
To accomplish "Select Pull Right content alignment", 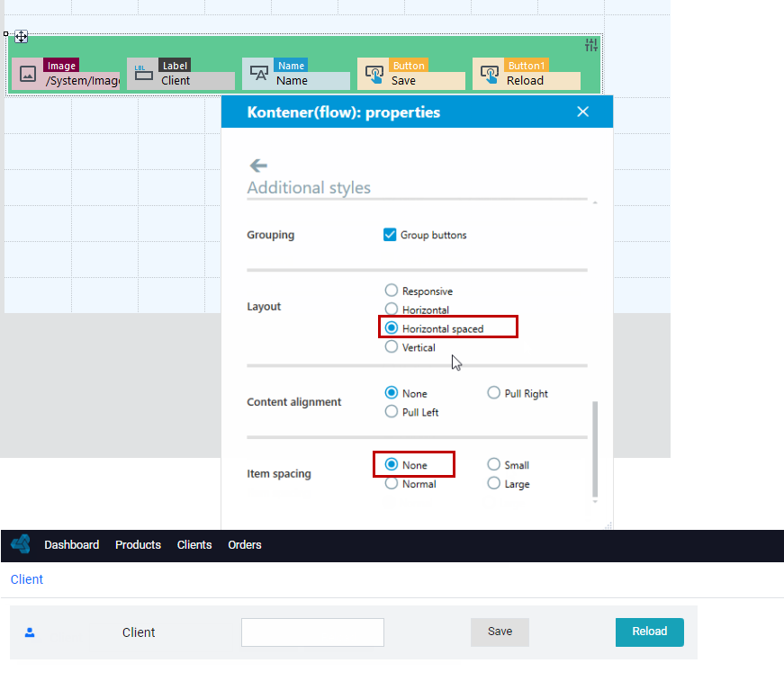I will pyautogui.click(x=493, y=393).
